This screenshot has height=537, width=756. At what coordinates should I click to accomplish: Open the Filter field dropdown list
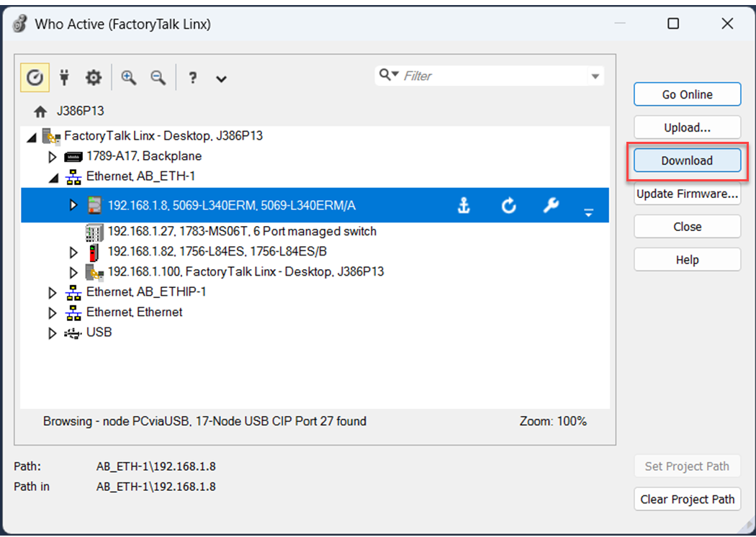click(595, 75)
